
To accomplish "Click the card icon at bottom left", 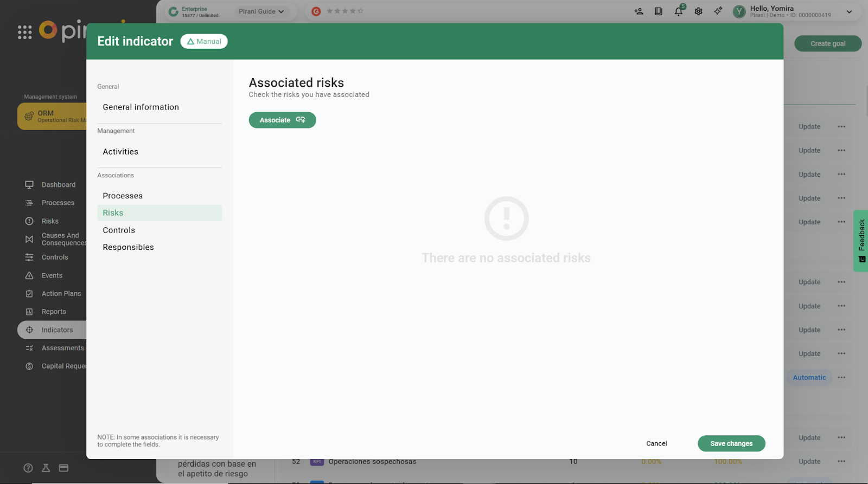I will (x=63, y=468).
